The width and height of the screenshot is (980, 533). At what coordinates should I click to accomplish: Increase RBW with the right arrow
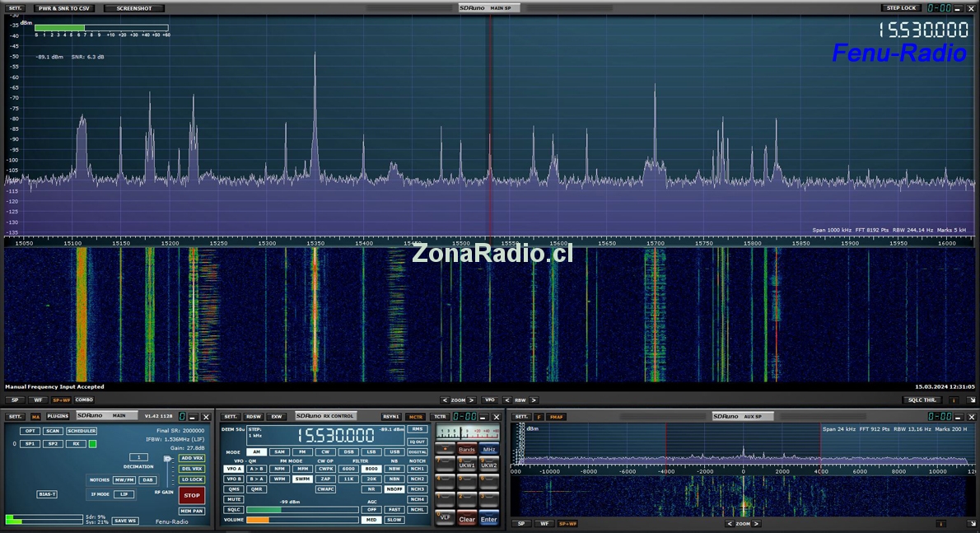coord(534,400)
